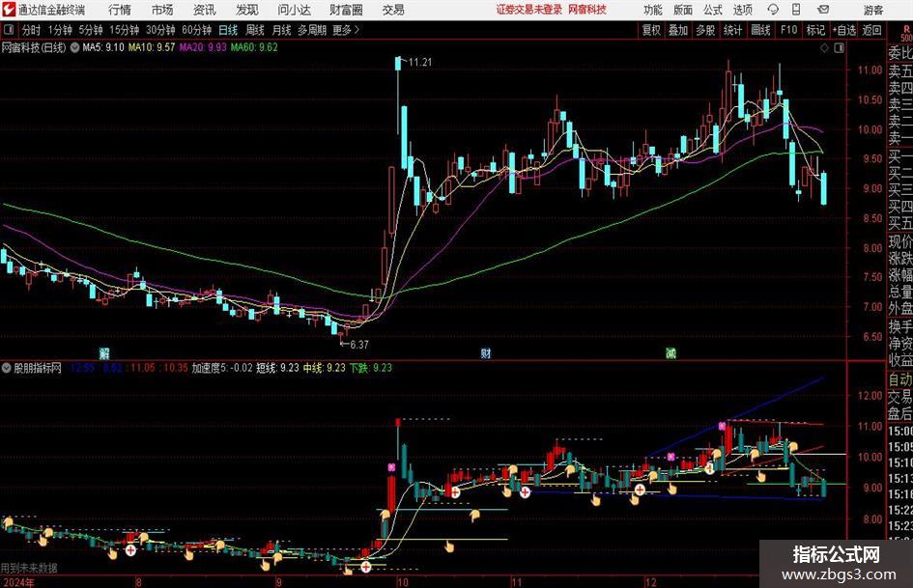The width and height of the screenshot is (913, 588).
Task: Open the 行情 menu
Action: click(x=120, y=10)
